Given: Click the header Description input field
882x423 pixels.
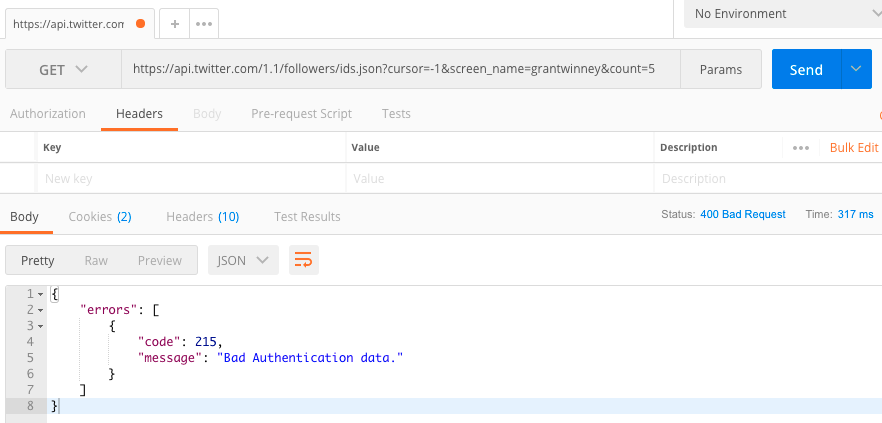Looking at the screenshot, I should 768,179.
